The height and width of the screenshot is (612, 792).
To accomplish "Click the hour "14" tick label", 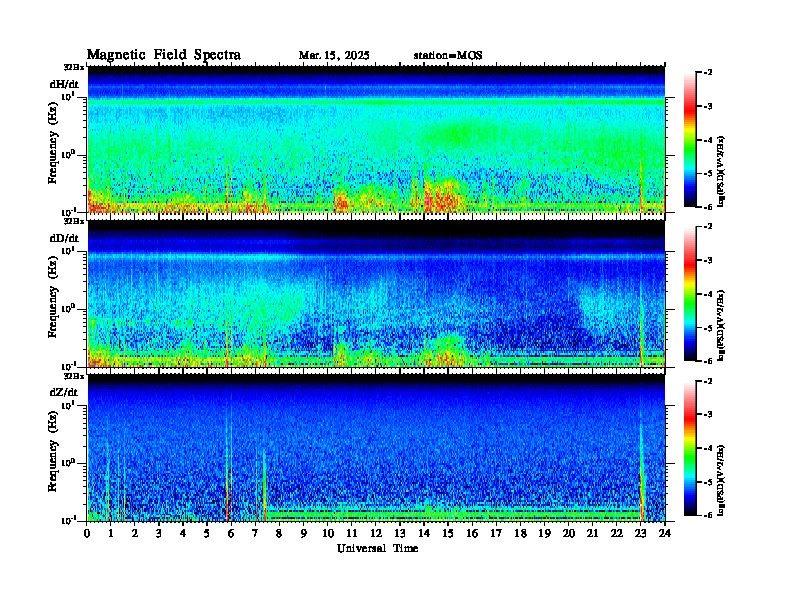I will (424, 533).
